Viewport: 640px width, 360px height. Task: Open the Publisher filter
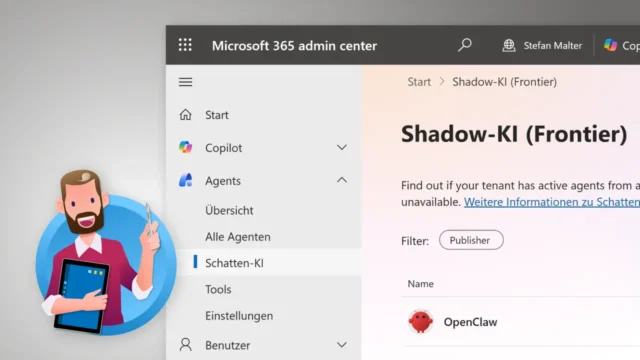pos(471,240)
